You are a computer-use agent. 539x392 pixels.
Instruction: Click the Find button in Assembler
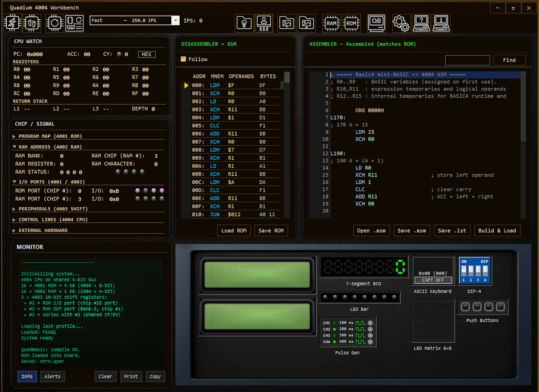click(509, 60)
